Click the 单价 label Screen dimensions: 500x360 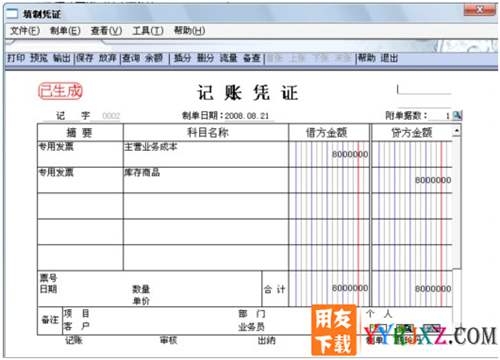(x=141, y=301)
